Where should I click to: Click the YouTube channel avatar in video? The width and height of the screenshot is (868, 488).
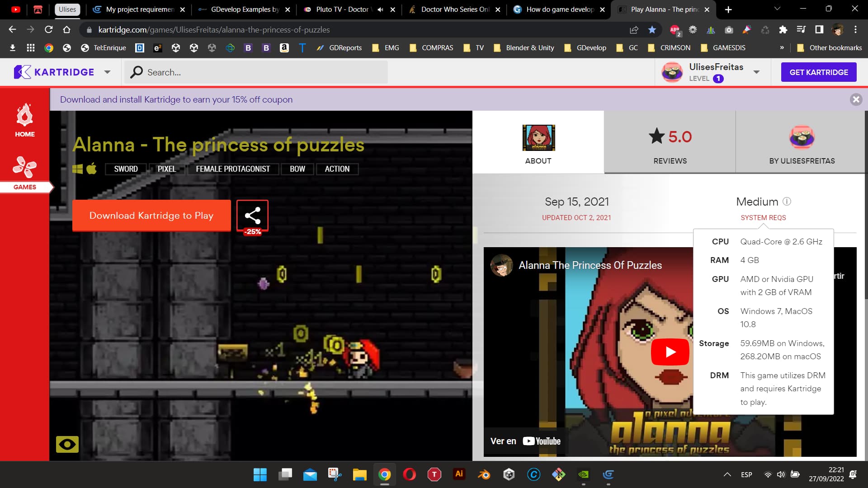[502, 265]
